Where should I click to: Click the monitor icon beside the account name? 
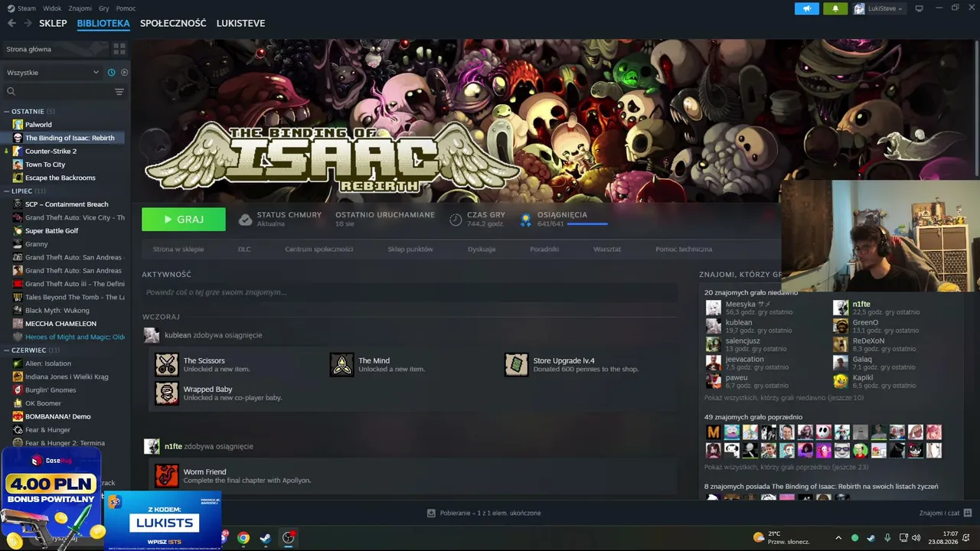click(920, 8)
